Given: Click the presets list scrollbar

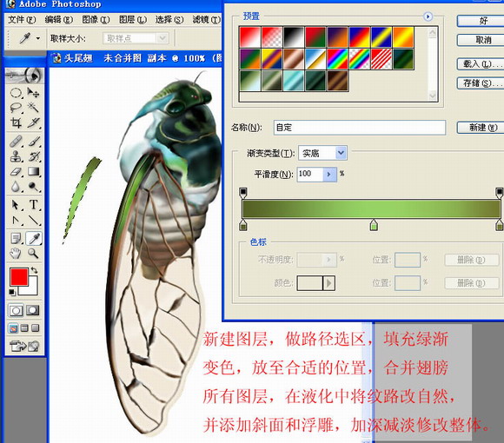Looking at the screenshot, I should (433, 64).
